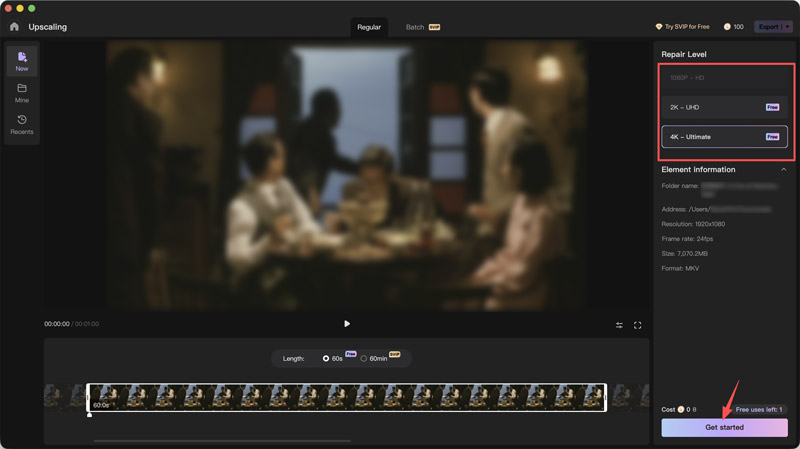Click the selected filmstrip clip range
800x449 pixels.
coord(347,397)
